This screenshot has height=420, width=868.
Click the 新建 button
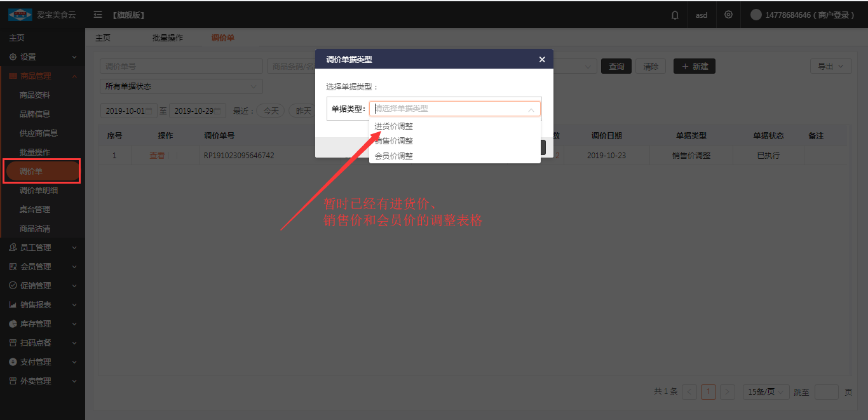pos(694,67)
